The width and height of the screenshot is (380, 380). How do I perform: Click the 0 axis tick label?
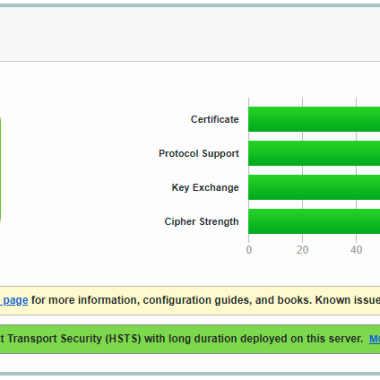(249, 250)
